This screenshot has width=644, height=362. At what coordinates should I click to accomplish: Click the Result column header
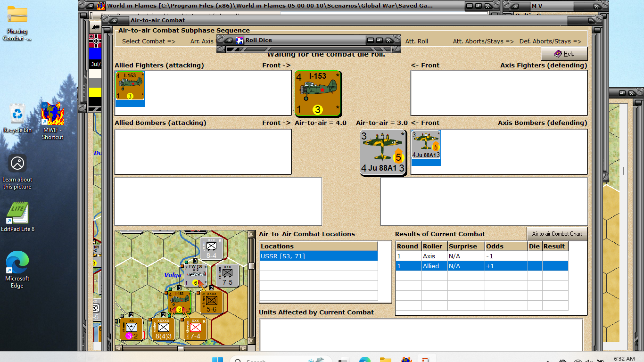pos(555,246)
